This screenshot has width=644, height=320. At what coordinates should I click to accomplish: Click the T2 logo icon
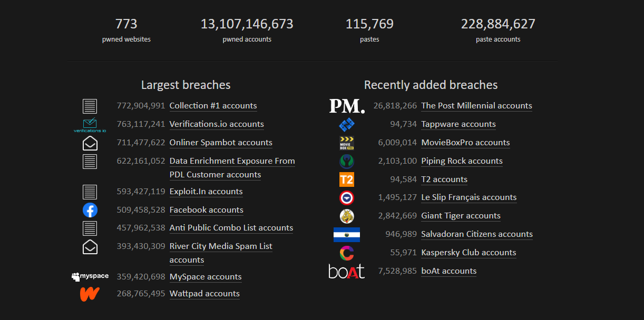347,179
